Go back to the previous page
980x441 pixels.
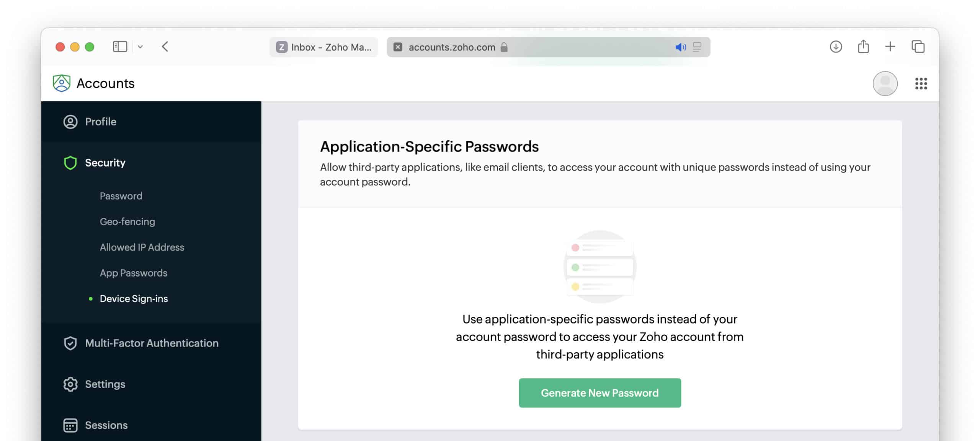(165, 47)
